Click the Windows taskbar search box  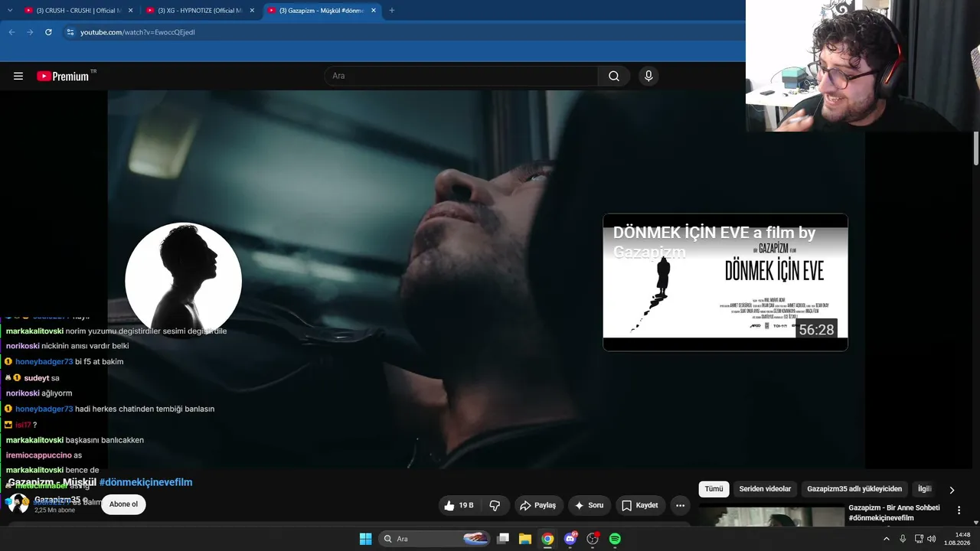[434, 539]
